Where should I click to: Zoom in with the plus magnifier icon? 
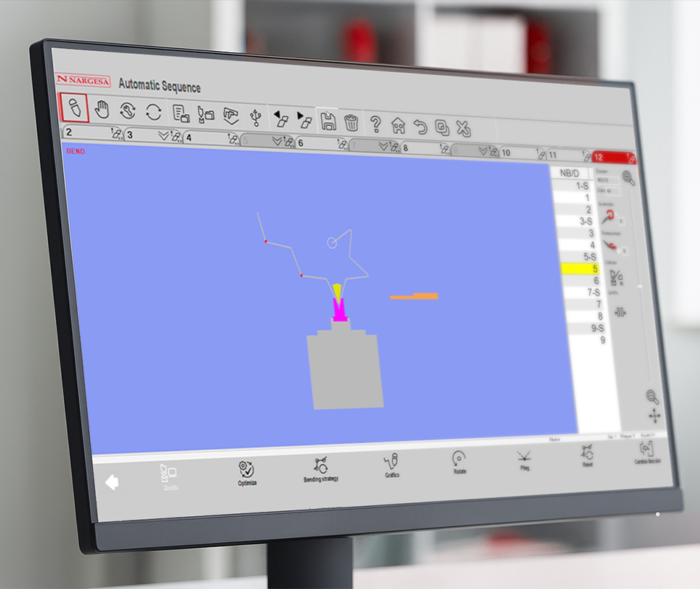(x=628, y=177)
